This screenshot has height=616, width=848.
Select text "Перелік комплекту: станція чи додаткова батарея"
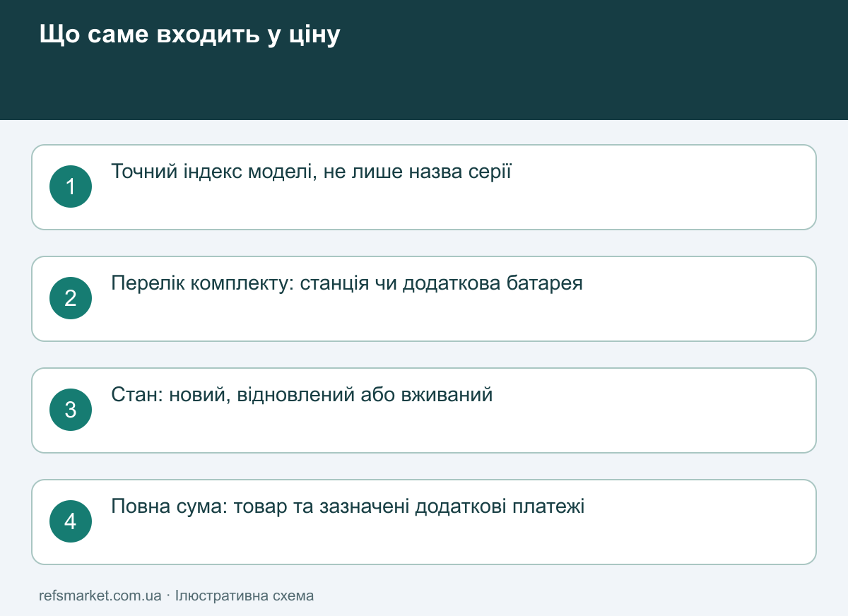click(347, 283)
